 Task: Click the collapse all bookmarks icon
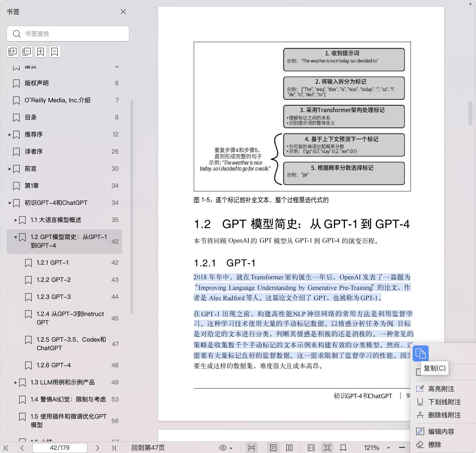click(27, 52)
